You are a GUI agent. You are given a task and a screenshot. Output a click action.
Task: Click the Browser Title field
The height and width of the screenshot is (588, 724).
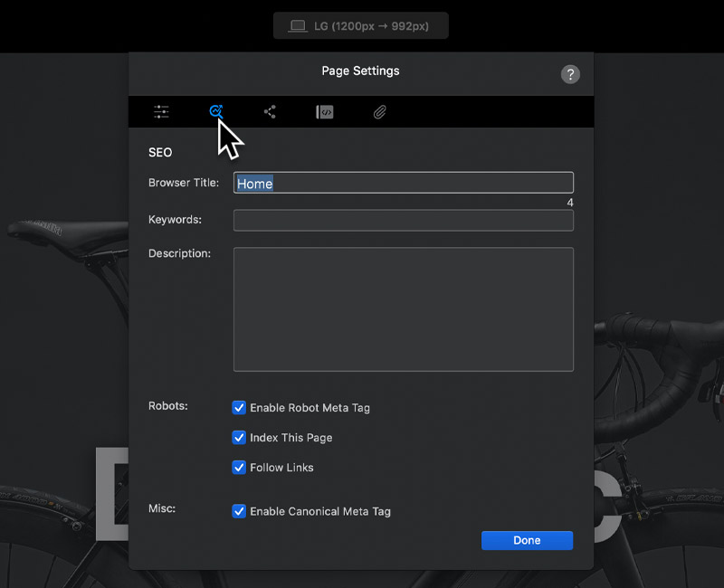[404, 183]
